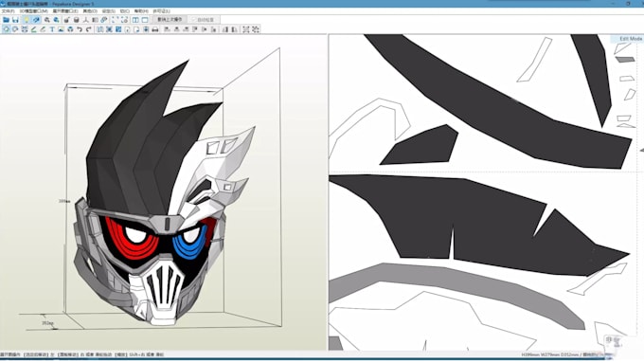Select the green pen Edit Flaps tool
Viewport: 644px width, 363px height.
click(34, 29)
